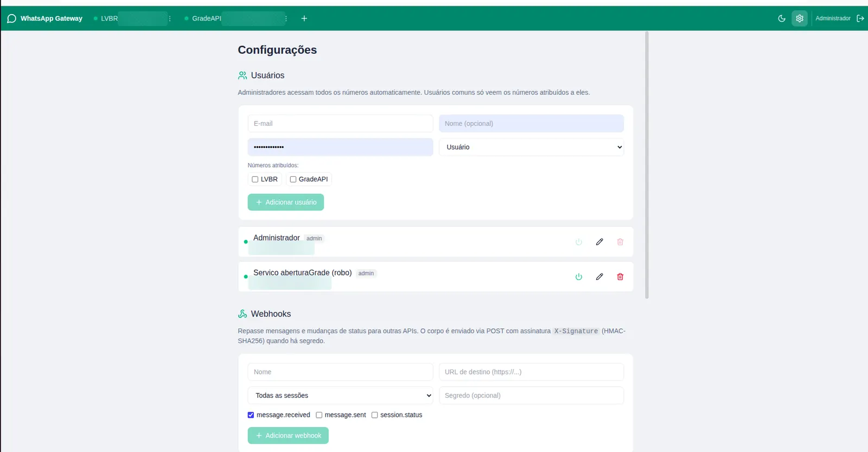
Task: Open the LVBR session tab
Action: coord(130,18)
